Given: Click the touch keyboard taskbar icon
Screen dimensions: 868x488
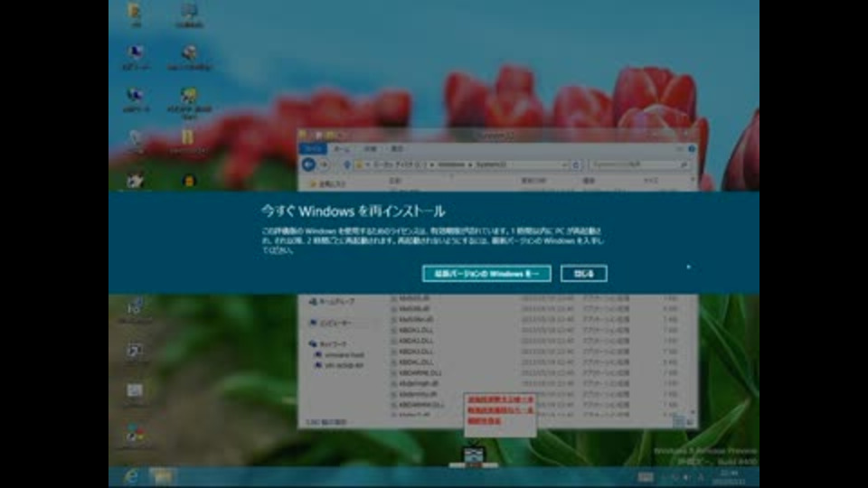Looking at the screenshot, I should [x=646, y=476].
